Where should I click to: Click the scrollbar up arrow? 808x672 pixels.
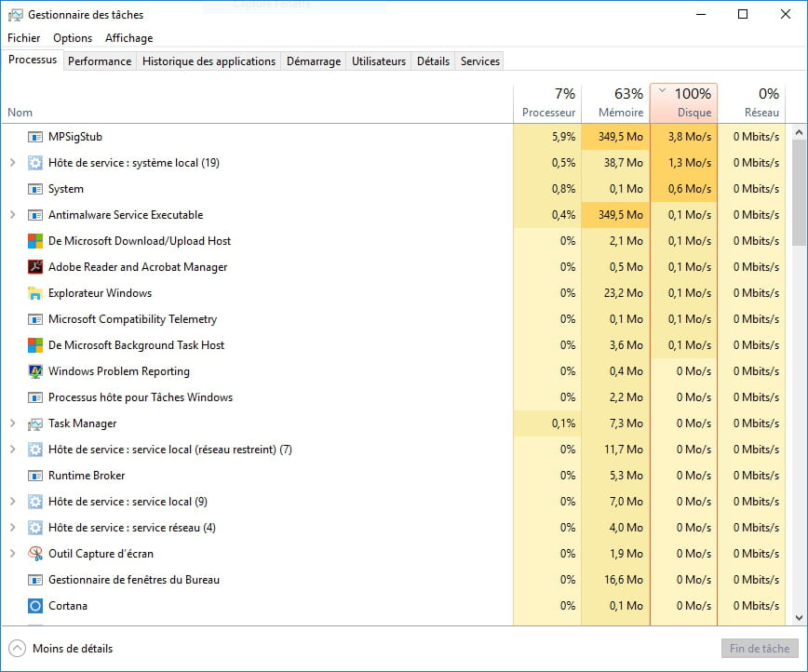(x=799, y=132)
